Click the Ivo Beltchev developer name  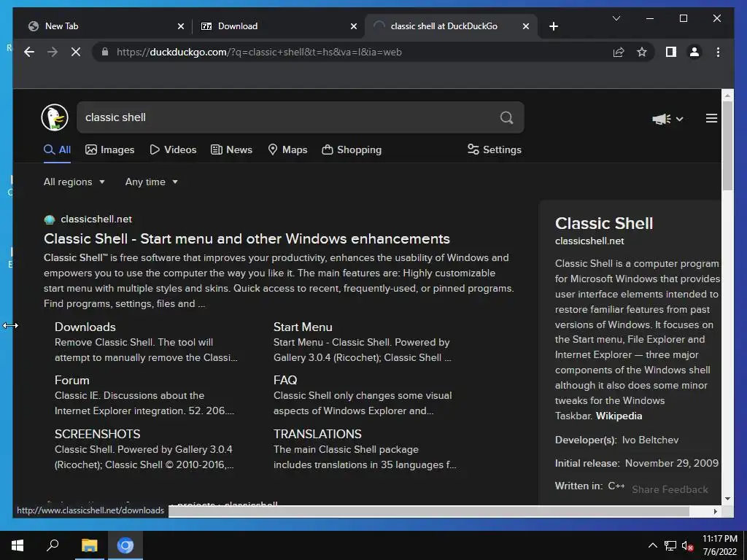tap(650, 440)
